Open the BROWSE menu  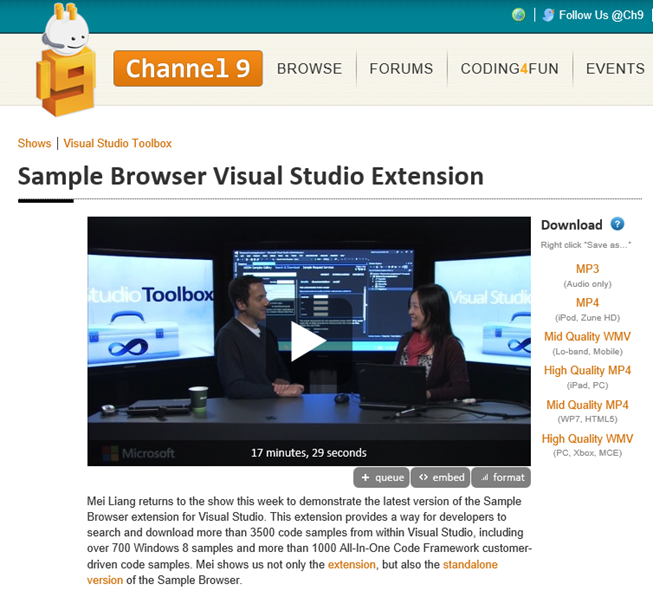[x=309, y=68]
